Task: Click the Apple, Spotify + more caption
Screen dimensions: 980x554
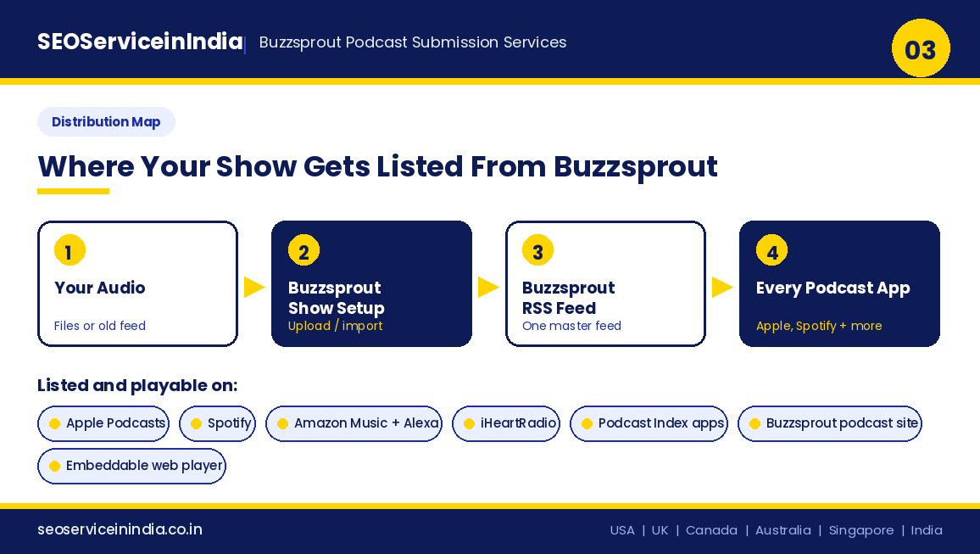Action: click(819, 326)
